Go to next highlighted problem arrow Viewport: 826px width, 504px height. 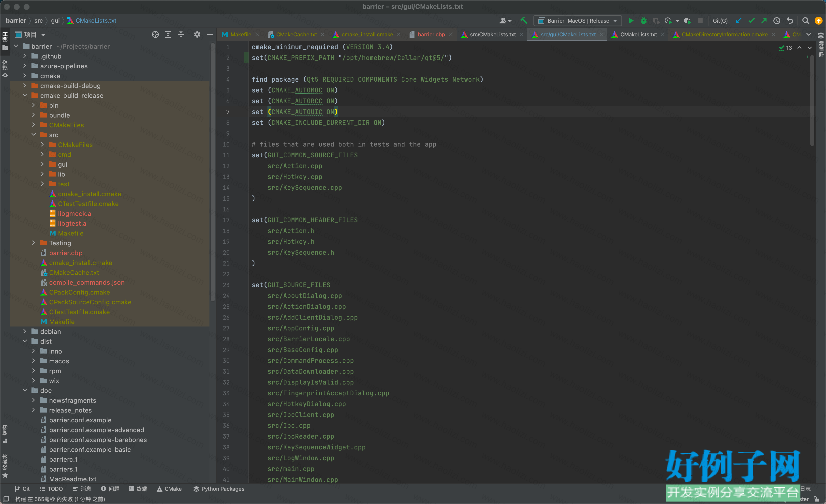click(x=810, y=48)
